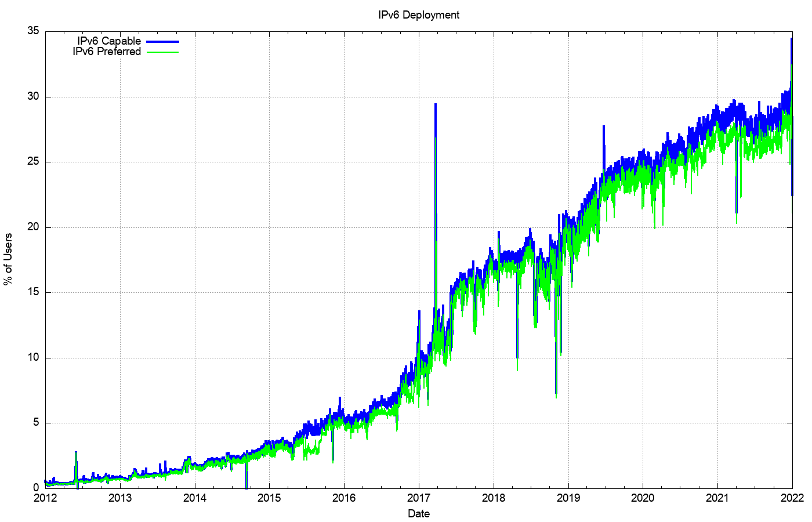Click the green IPv6 Preferred legend line

click(162, 52)
